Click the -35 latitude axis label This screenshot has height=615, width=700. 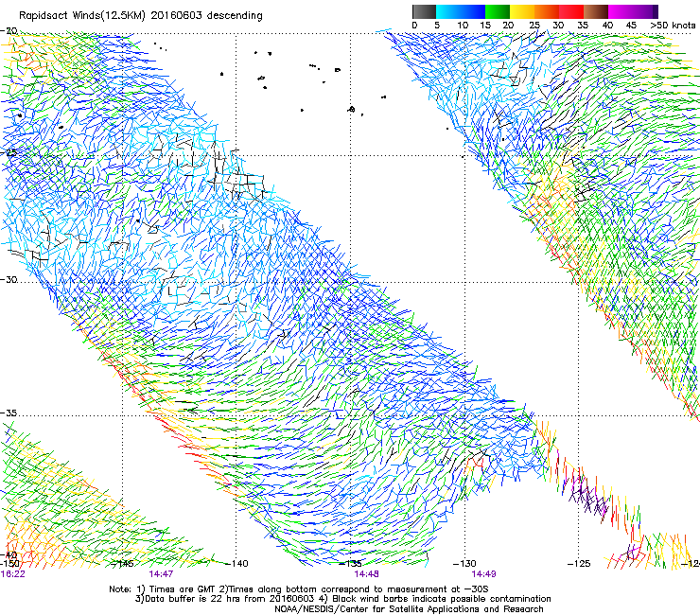pos(9,413)
